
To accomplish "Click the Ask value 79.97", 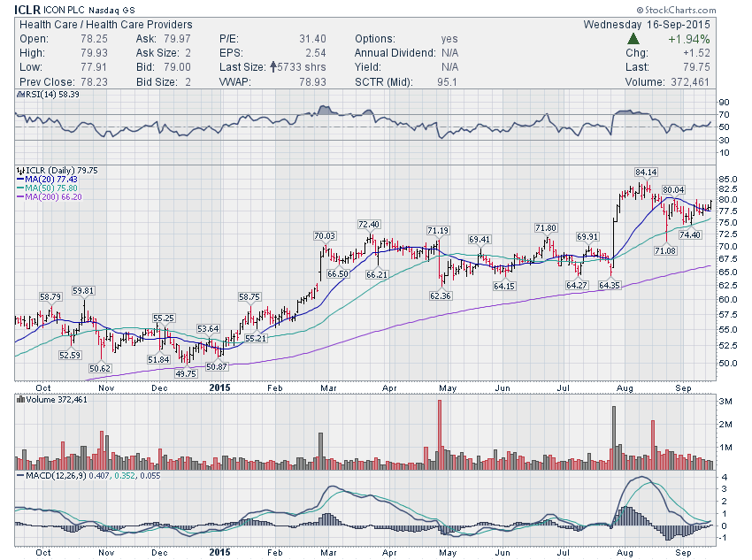I will coord(177,39).
